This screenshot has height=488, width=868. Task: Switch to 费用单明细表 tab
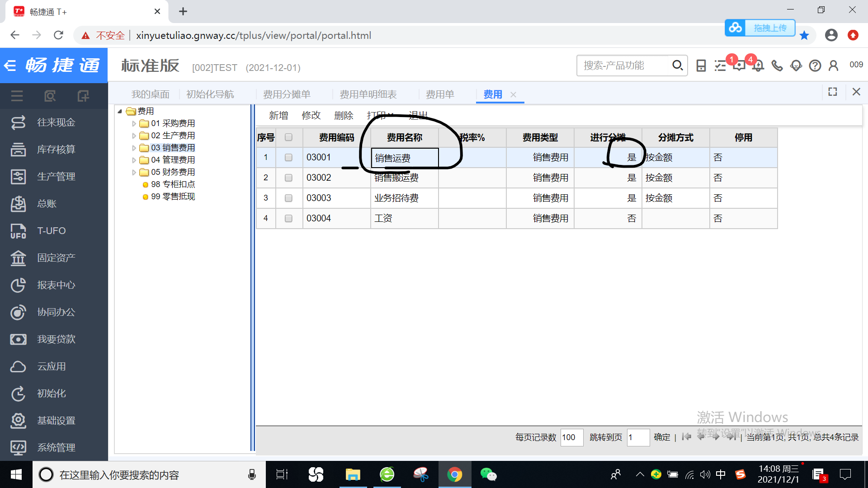368,94
